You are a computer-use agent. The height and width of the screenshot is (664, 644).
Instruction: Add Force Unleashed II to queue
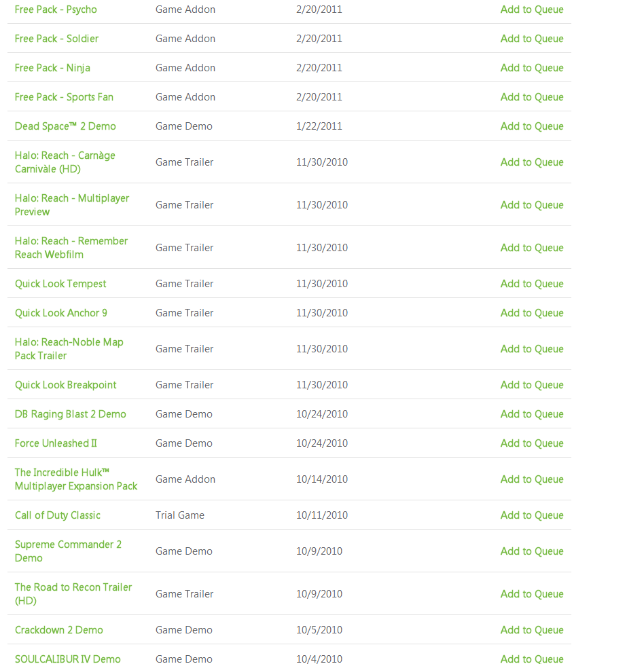(532, 443)
